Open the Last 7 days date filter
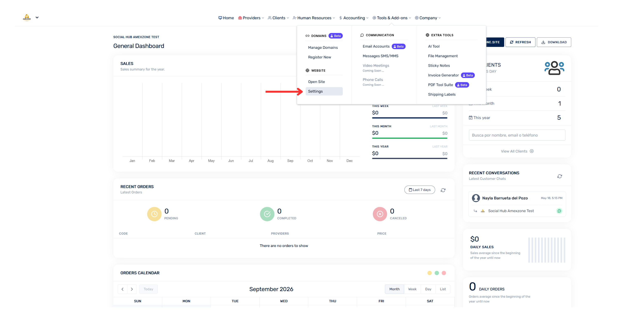The height and width of the screenshot is (322, 644). coord(420,190)
